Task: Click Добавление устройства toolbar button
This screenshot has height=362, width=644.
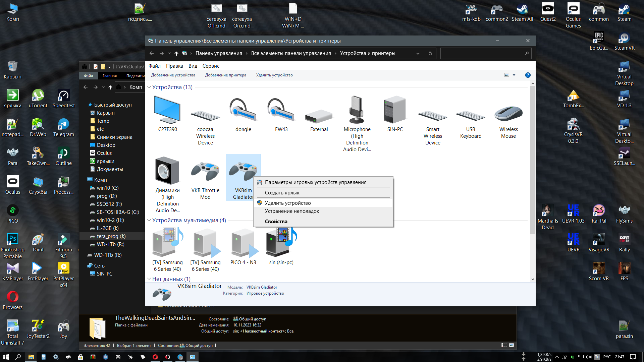Action: 173,75
